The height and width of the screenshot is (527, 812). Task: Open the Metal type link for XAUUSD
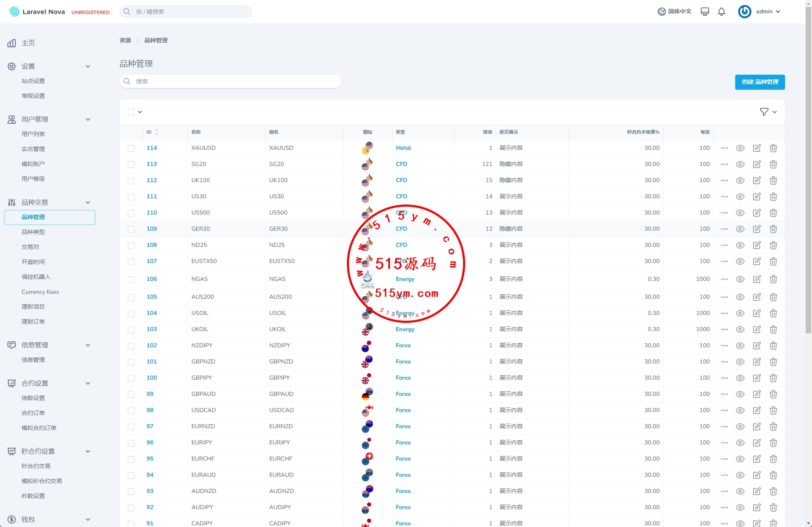tap(403, 148)
